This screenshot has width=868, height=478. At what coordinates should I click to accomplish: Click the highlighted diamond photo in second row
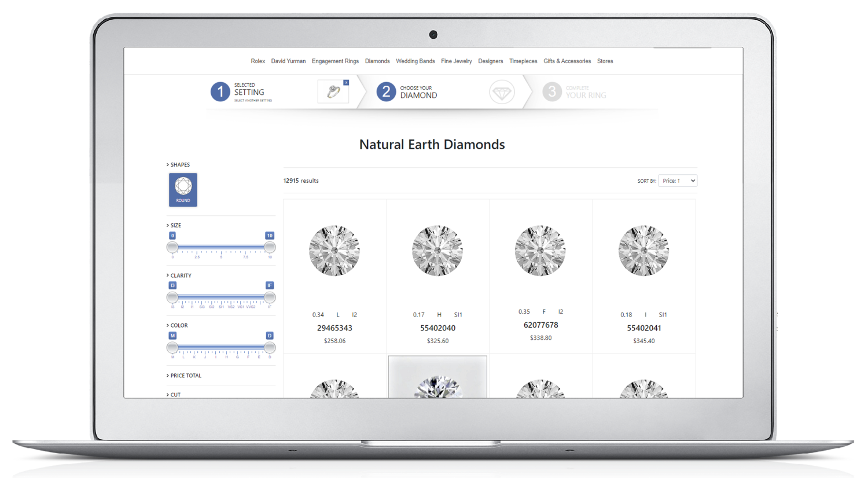[437, 377]
